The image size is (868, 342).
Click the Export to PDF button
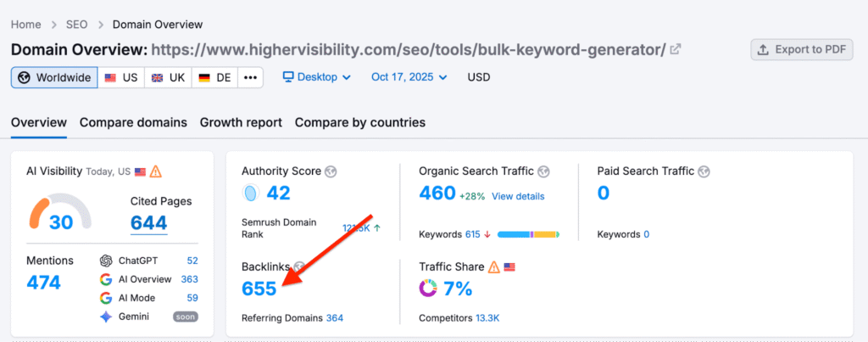pos(802,49)
